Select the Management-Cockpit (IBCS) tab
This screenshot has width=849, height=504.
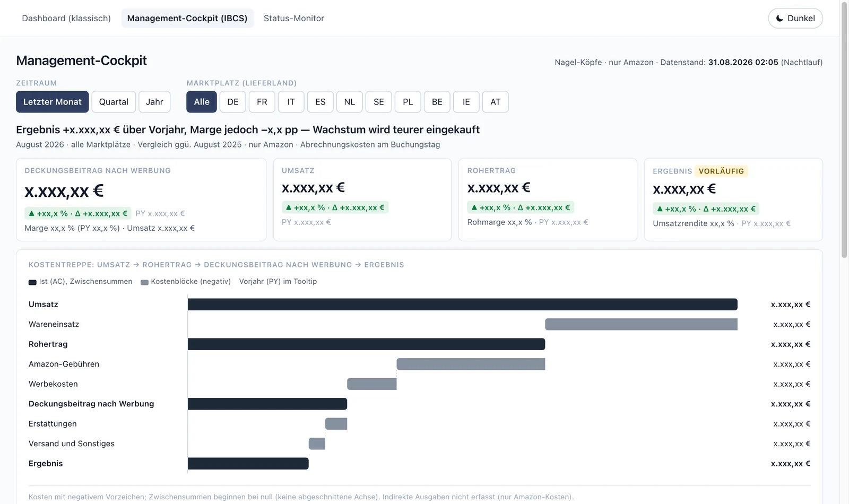coord(187,18)
